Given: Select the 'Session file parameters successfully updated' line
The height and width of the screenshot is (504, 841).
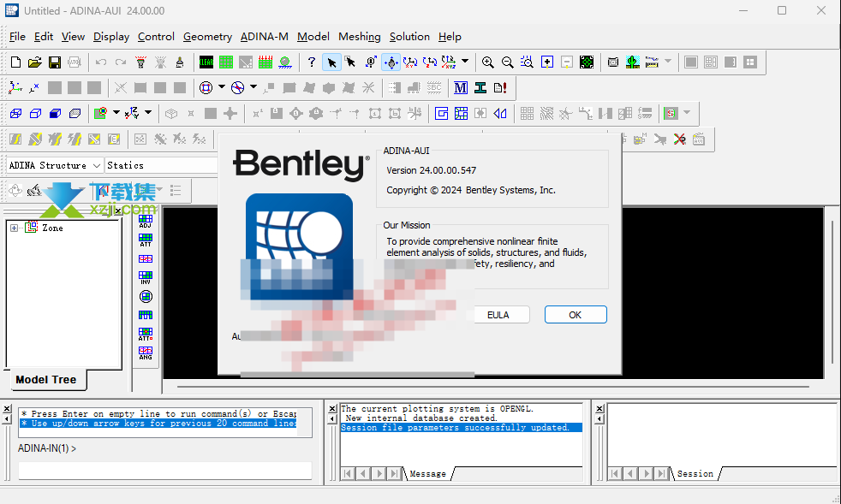Looking at the screenshot, I should (462, 427).
